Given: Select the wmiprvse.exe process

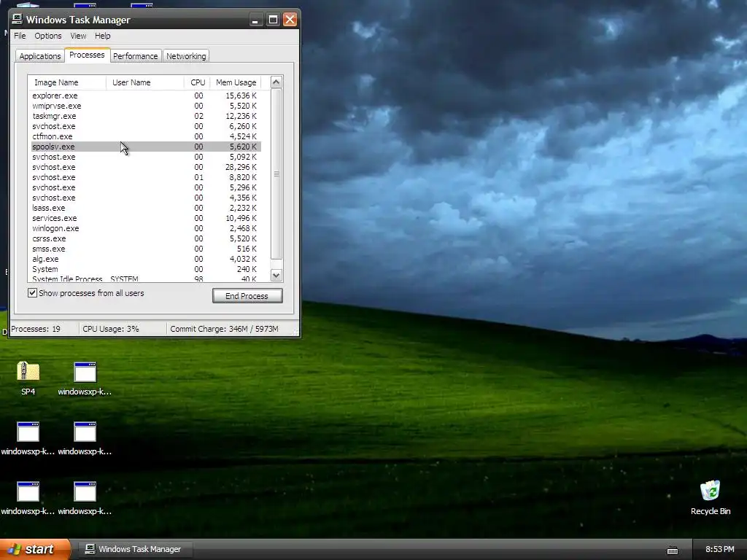Looking at the screenshot, I should pyautogui.click(x=146, y=106).
